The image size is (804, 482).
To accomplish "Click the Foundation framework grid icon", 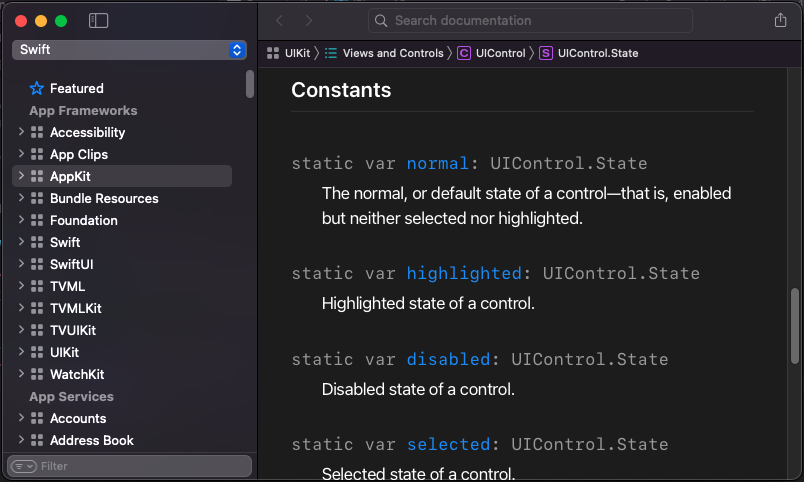I will [37, 220].
